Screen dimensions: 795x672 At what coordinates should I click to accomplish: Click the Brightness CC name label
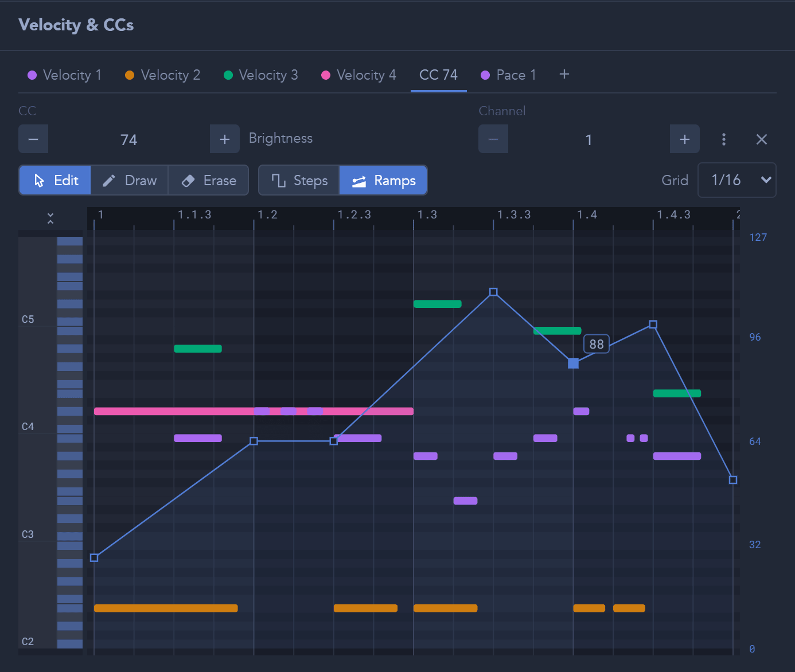[280, 138]
